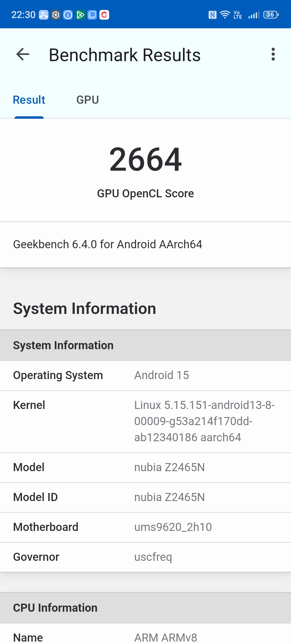
Task: Tap the Wi-Fi status icon
Action: (225, 15)
